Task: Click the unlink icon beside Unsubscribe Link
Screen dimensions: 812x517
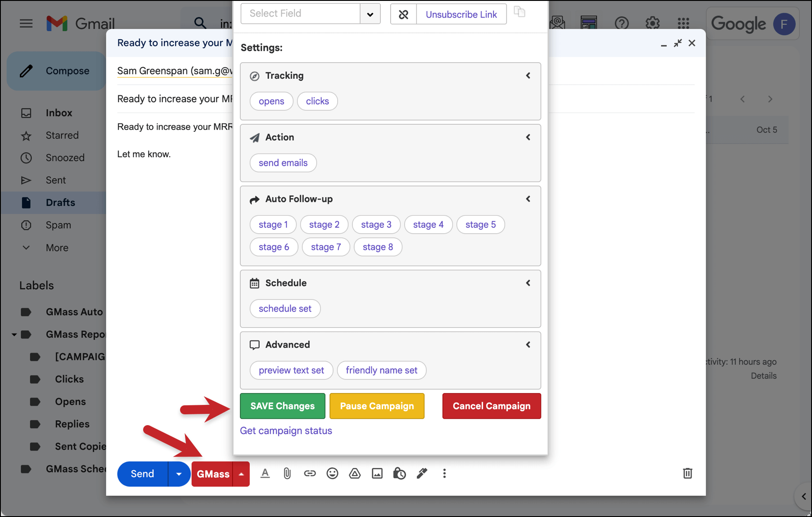Action: coord(403,14)
